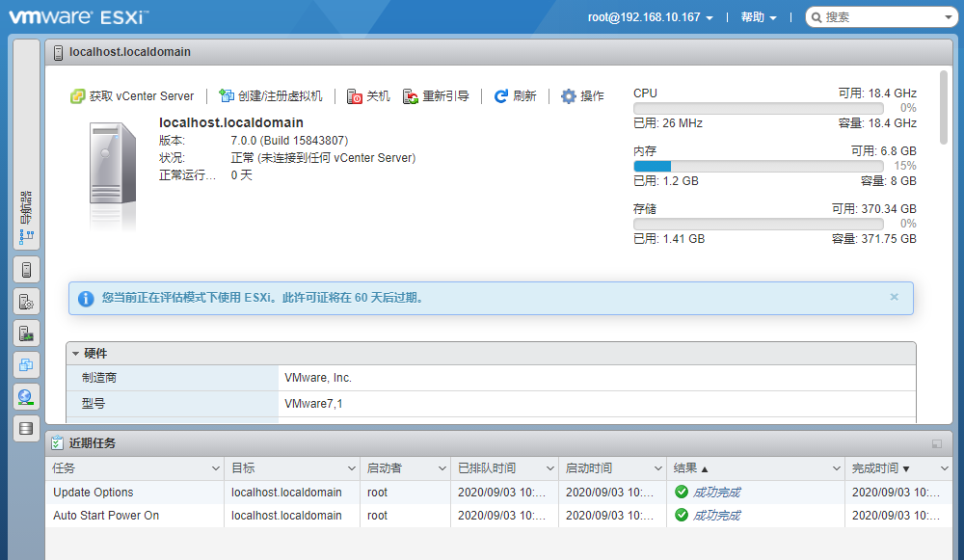Click the 已用: 1.2 GB memory value
Image resolution: width=964 pixels, height=560 pixels.
(666, 181)
